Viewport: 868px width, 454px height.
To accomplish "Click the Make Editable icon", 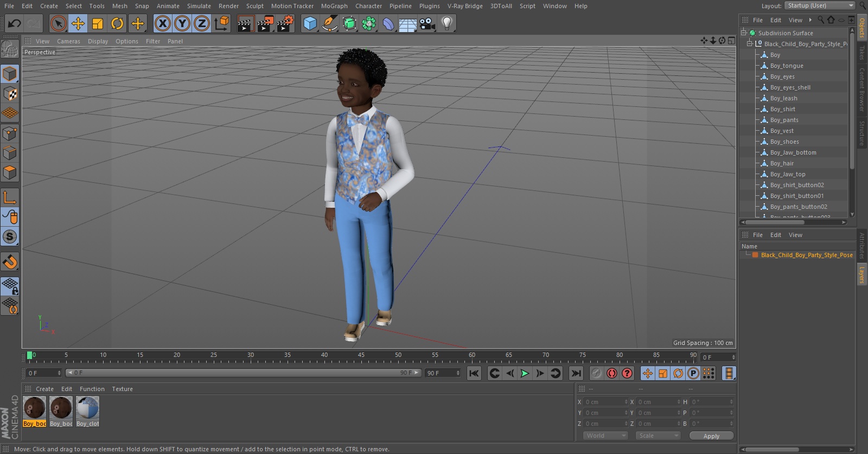I will pos(10,50).
